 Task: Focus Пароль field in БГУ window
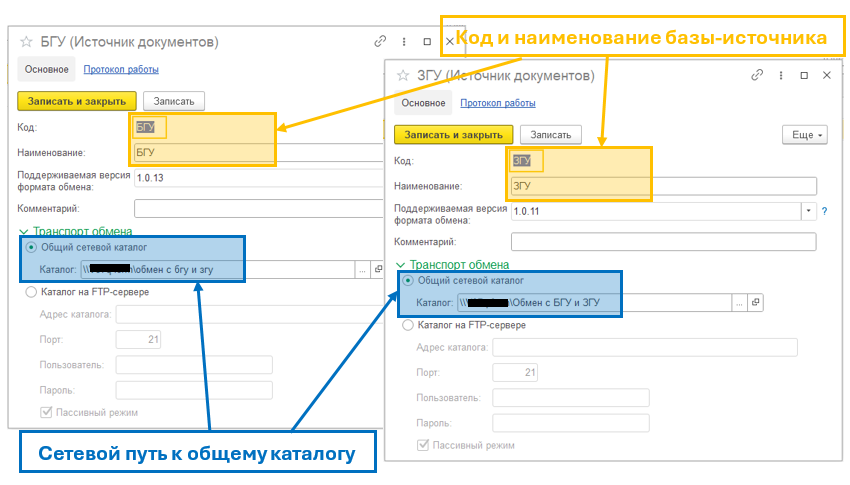(194, 390)
